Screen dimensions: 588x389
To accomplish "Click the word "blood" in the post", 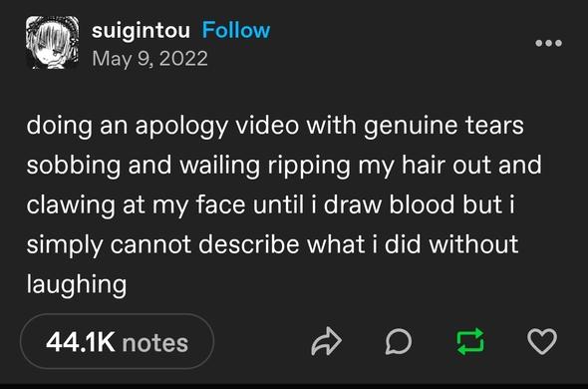I will click(x=422, y=204).
